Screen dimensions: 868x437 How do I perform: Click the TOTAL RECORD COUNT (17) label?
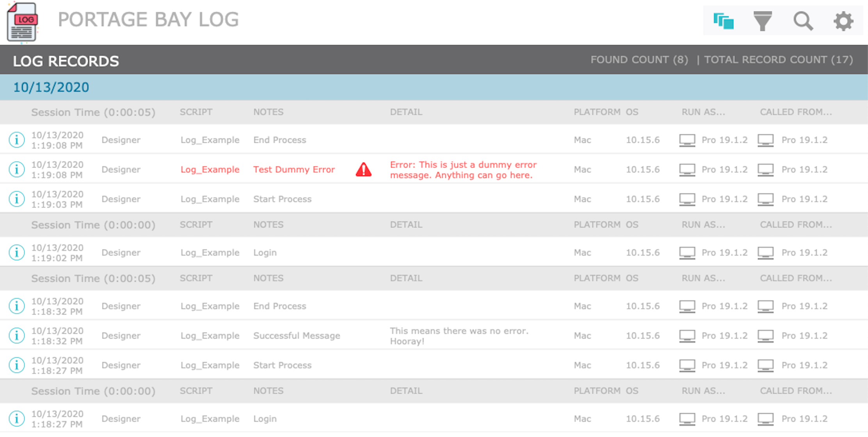(x=779, y=60)
